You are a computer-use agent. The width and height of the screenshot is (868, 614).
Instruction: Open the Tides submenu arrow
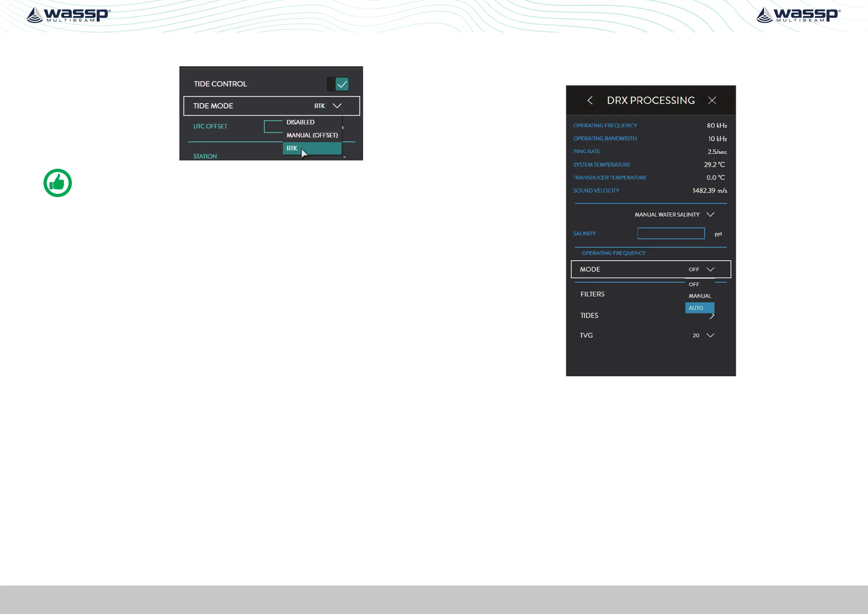point(712,316)
